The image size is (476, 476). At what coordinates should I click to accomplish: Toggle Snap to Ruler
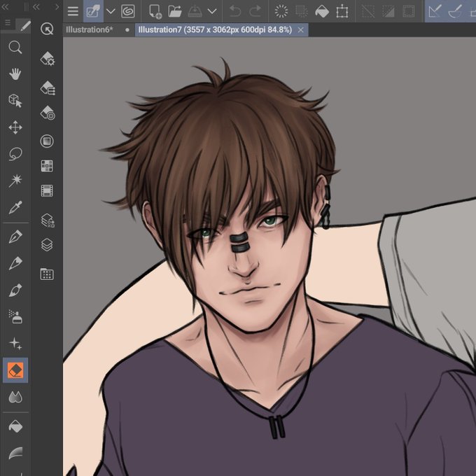tap(435, 11)
